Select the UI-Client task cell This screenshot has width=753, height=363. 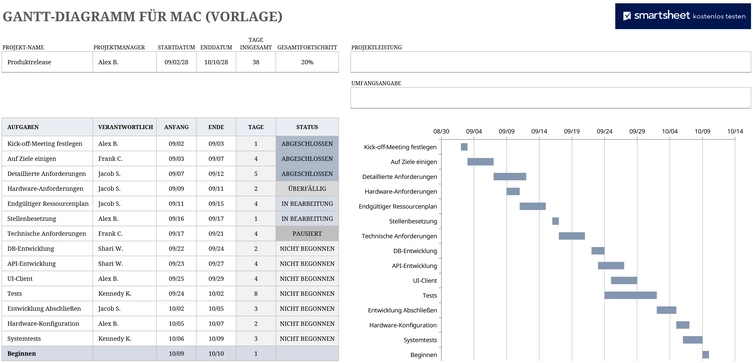pos(47,278)
